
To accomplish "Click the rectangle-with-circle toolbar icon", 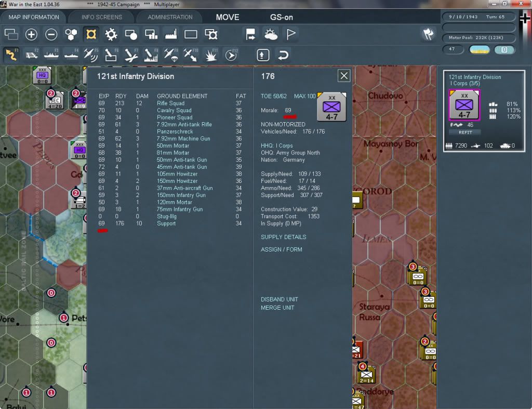I will [131, 34].
